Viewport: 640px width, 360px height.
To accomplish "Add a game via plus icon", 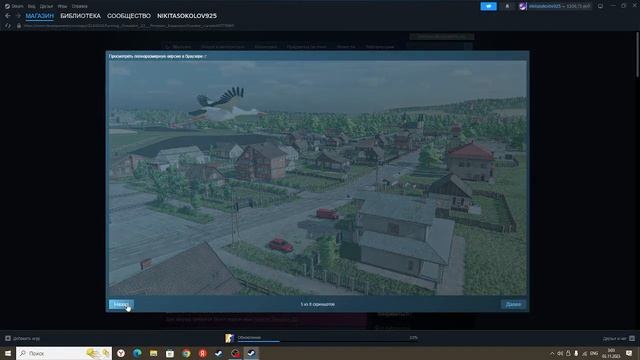I will pyautogui.click(x=8, y=338).
